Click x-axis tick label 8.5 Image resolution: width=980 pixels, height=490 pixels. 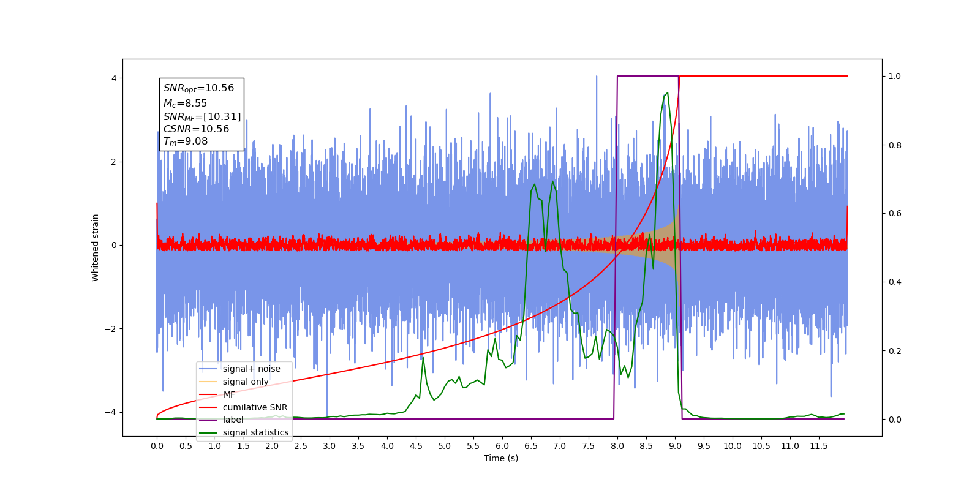pos(646,446)
